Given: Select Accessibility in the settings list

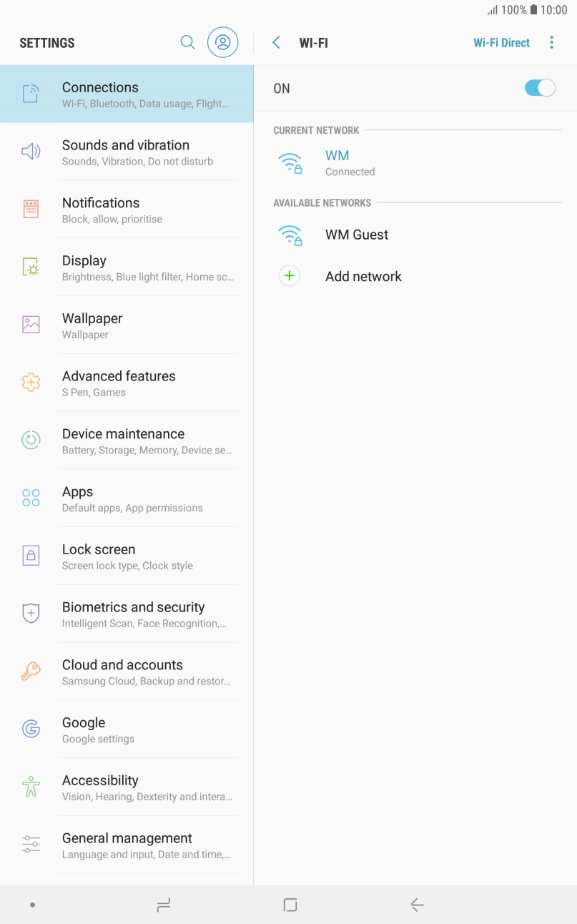Looking at the screenshot, I should (x=100, y=780).
